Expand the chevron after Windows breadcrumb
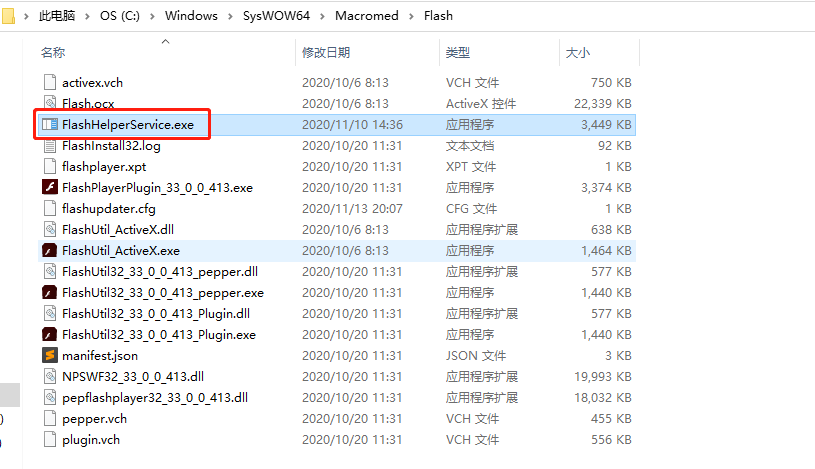The image size is (815, 469). [230, 16]
